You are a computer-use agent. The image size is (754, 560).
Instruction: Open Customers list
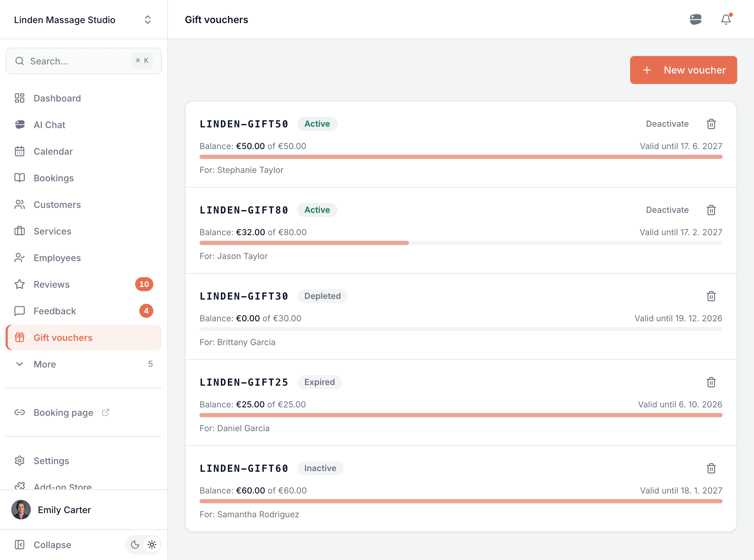tap(83, 204)
